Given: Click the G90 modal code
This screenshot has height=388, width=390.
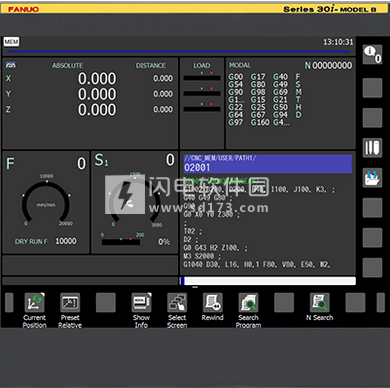Looking at the screenshot, I should click(x=236, y=92).
